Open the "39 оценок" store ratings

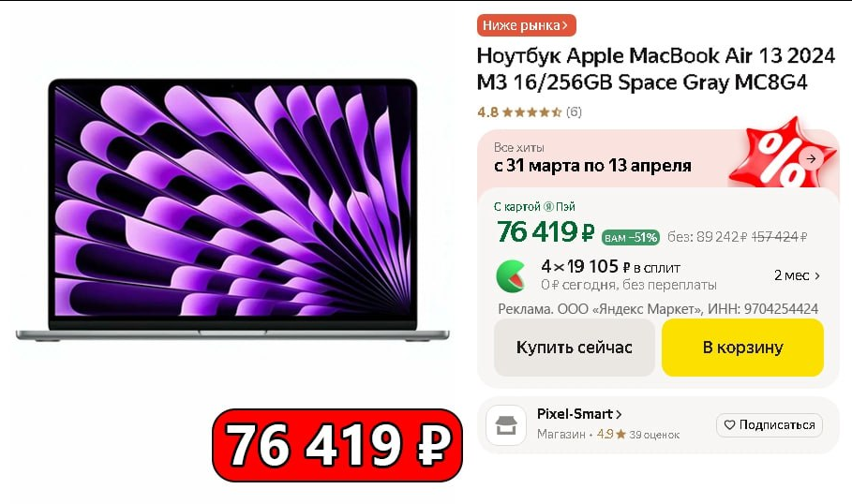point(654,435)
